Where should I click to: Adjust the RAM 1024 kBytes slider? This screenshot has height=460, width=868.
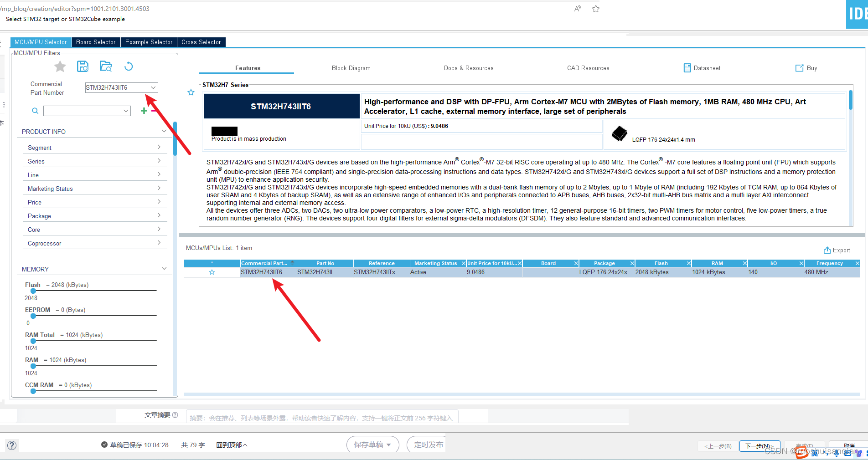pos(33,366)
